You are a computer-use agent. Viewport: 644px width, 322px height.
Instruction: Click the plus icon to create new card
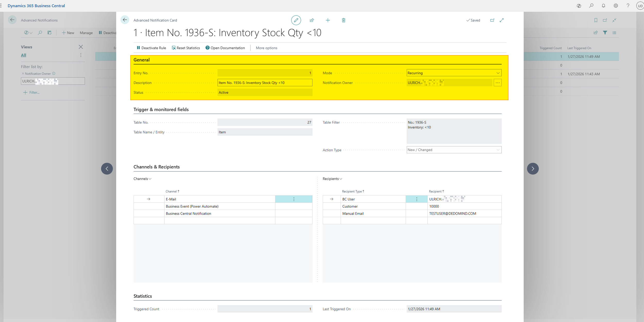[328, 20]
